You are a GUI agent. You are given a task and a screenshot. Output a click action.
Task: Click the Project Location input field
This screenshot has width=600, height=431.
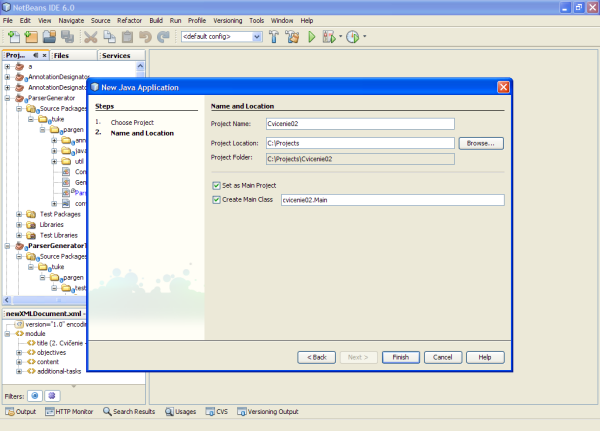click(x=360, y=144)
